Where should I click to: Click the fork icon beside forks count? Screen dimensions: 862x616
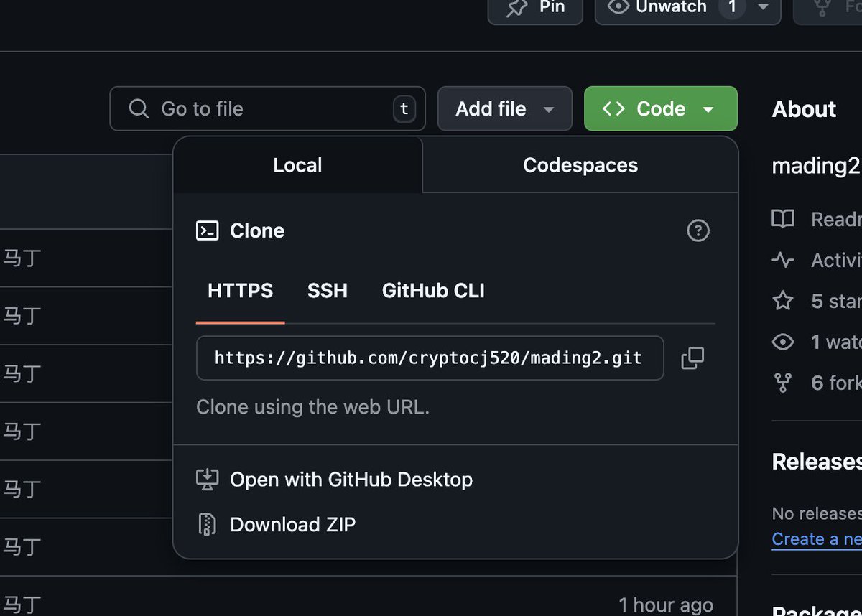783,383
